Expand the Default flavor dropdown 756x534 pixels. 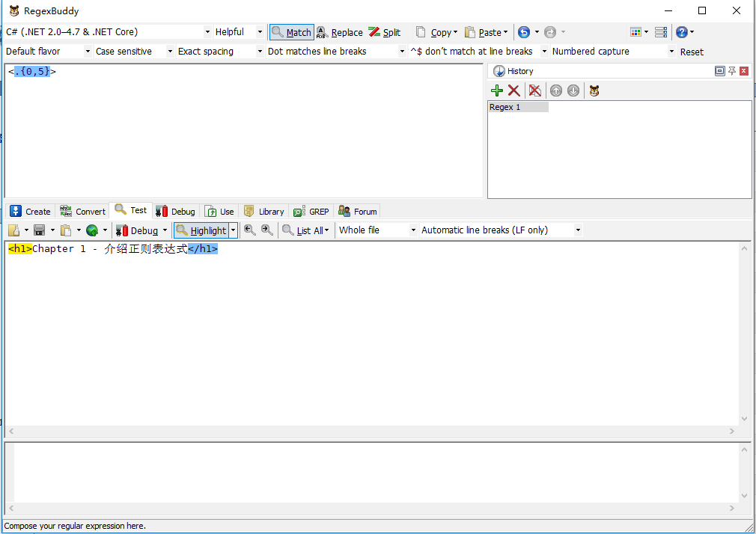click(x=88, y=51)
